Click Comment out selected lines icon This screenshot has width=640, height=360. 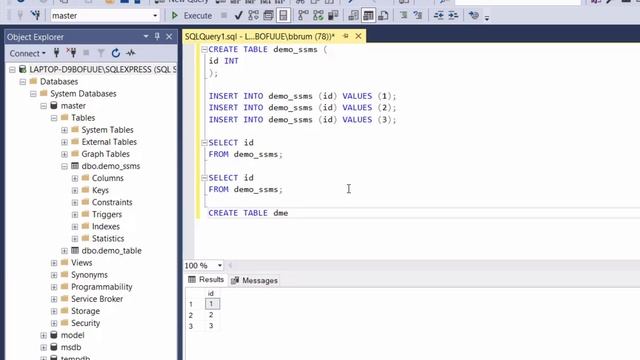(x=404, y=16)
